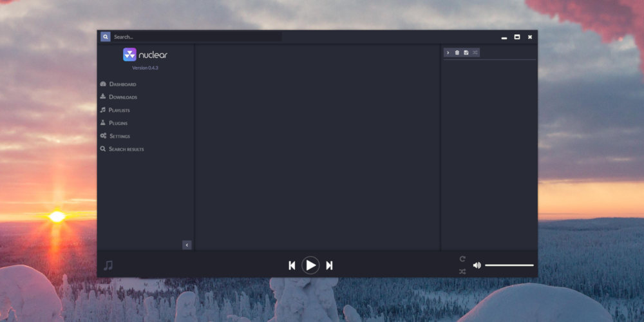
Task: Go to Downloads in the sidebar
Action: 122,97
